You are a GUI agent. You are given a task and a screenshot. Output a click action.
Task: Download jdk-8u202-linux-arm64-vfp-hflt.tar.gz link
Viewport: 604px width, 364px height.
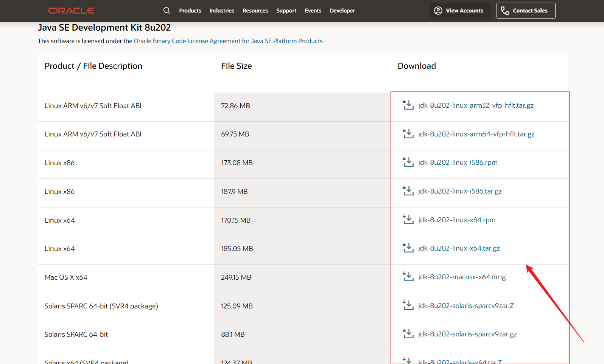476,134
